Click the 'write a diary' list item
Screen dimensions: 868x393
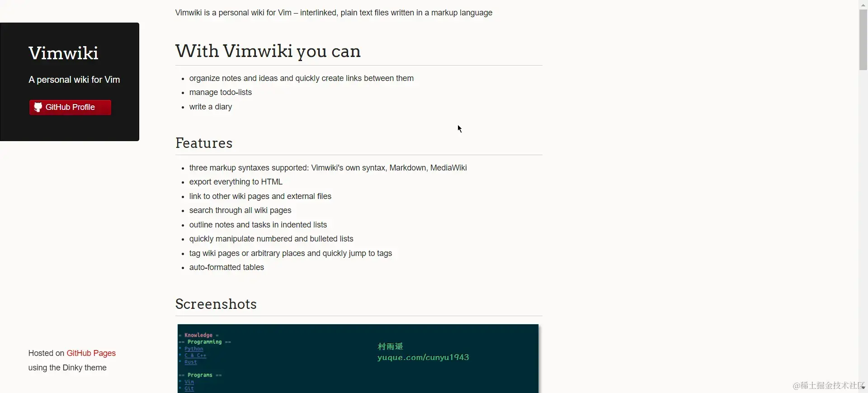click(211, 107)
